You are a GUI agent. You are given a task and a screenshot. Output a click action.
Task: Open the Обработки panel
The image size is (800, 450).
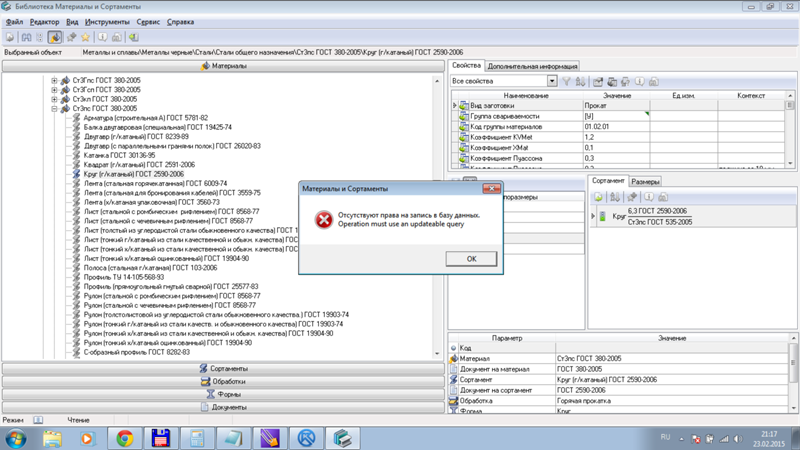[223, 381]
